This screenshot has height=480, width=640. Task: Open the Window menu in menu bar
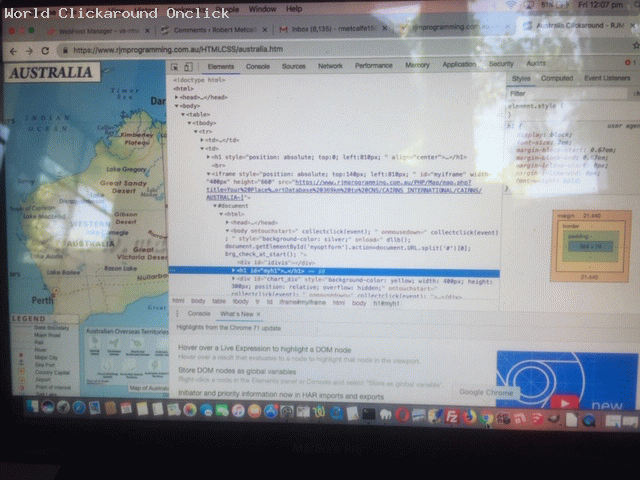262,9
